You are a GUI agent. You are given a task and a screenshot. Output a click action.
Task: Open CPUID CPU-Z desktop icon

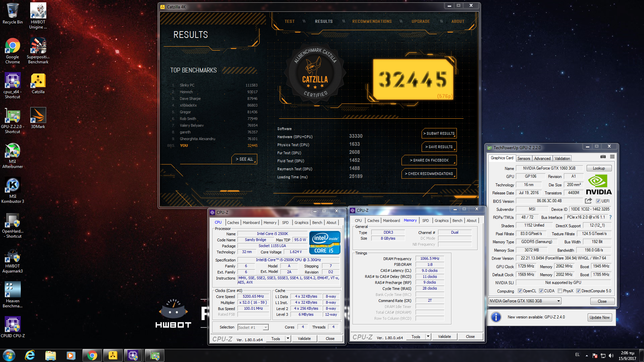[x=13, y=327]
